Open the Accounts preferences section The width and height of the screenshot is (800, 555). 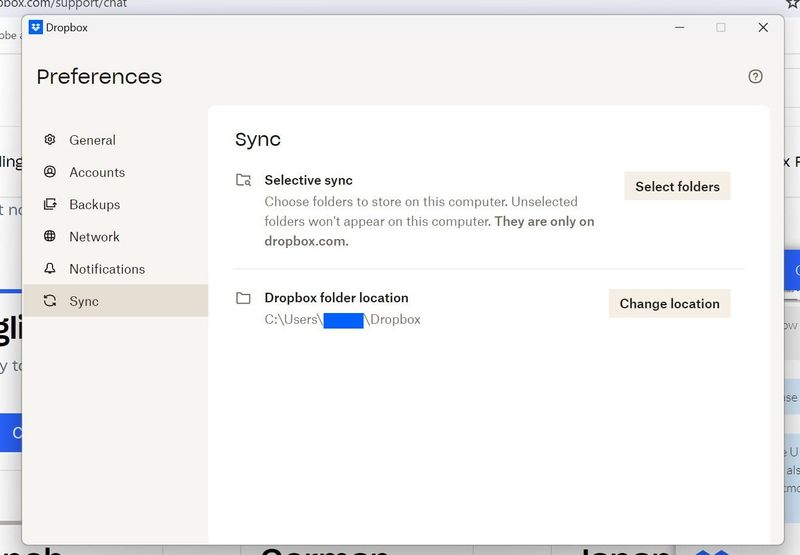tap(115, 172)
